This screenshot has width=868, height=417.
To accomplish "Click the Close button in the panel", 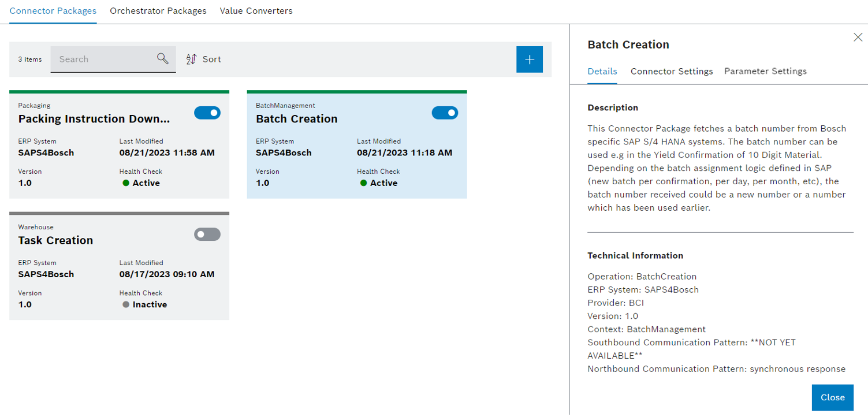I will (832, 397).
